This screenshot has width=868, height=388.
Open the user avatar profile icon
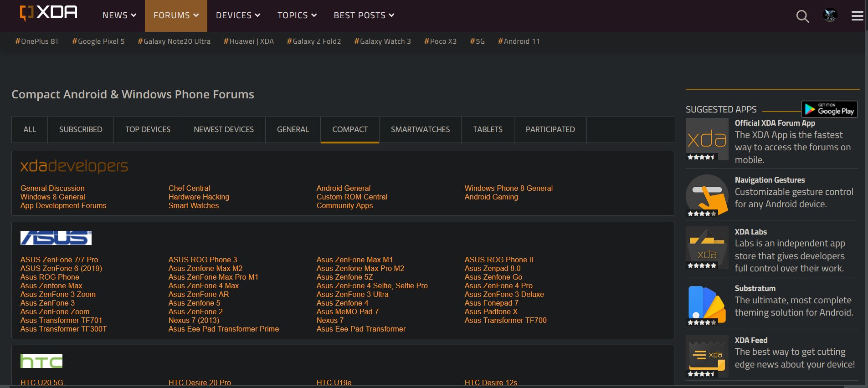pyautogui.click(x=830, y=15)
